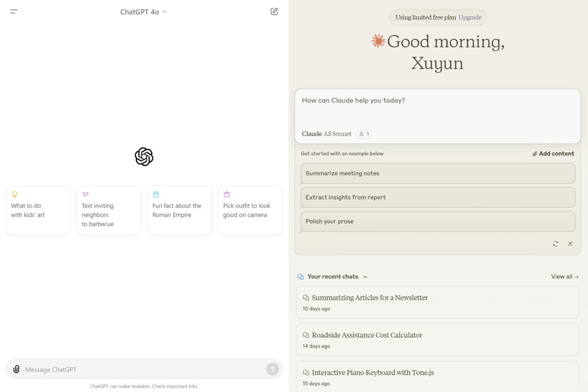588x392 pixels.
Task: Open the ChatGPT 4o model dropdown
Action: tap(144, 12)
